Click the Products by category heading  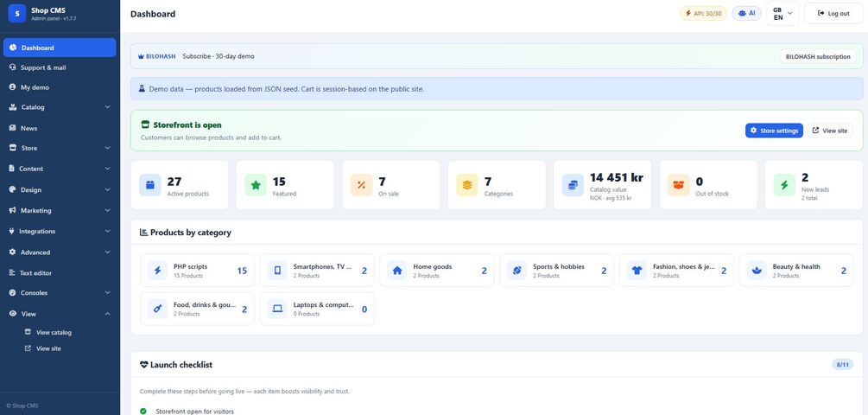pos(190,233)
